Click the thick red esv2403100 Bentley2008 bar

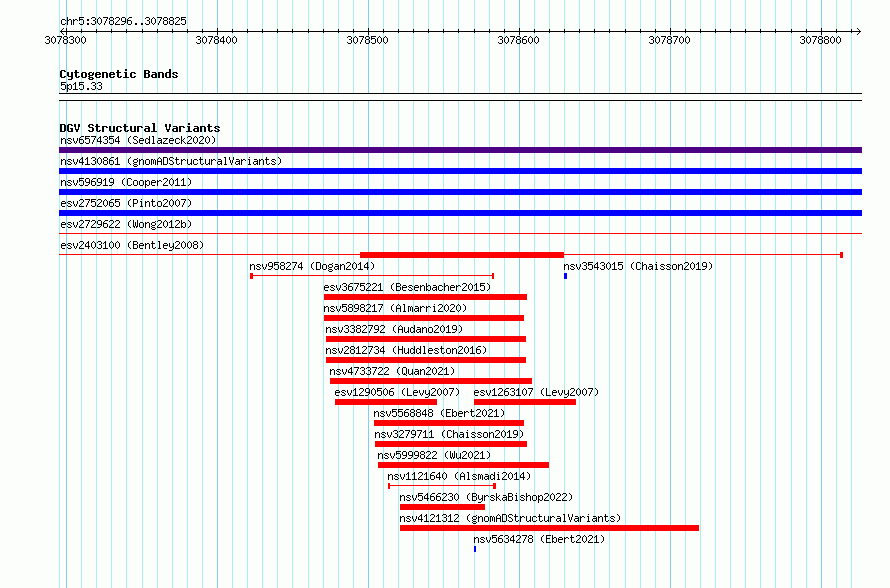point(461,255)
